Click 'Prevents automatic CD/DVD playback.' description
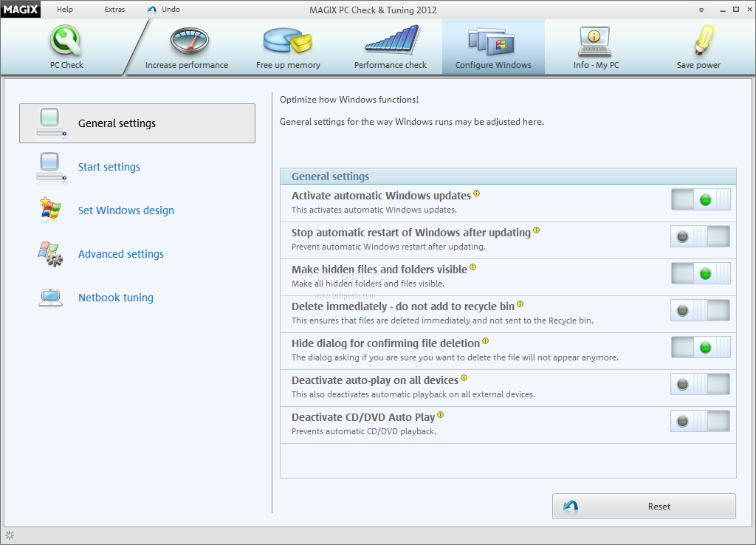 [363, 431]
